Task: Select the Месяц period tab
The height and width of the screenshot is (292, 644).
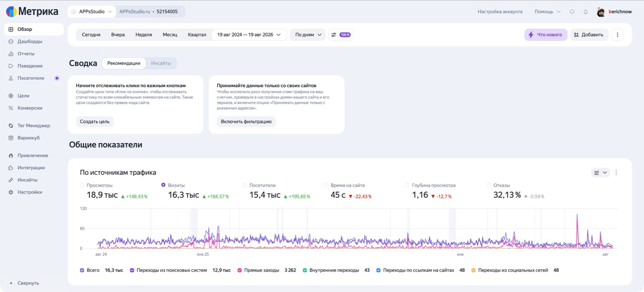Action: click(170, 35)
